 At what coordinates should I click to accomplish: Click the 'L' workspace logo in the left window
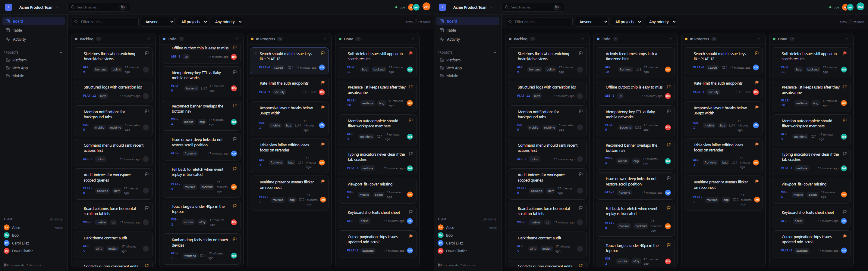point(8,7)
